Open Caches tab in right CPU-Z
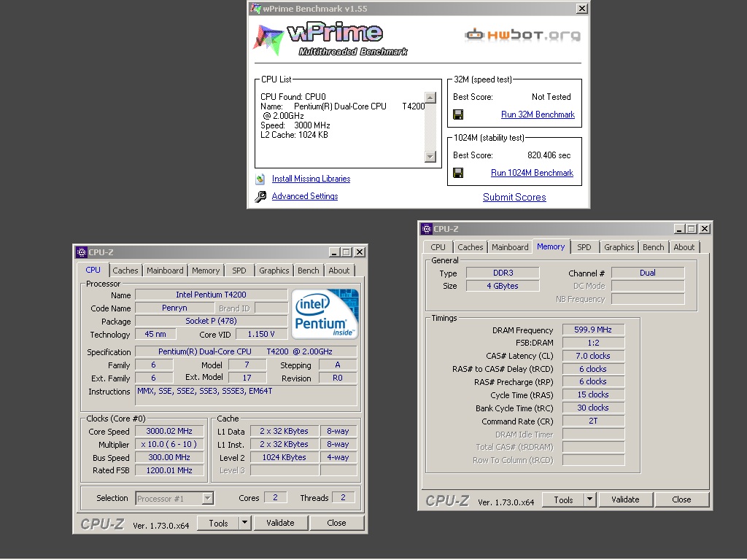 click(x=471, y=247)
